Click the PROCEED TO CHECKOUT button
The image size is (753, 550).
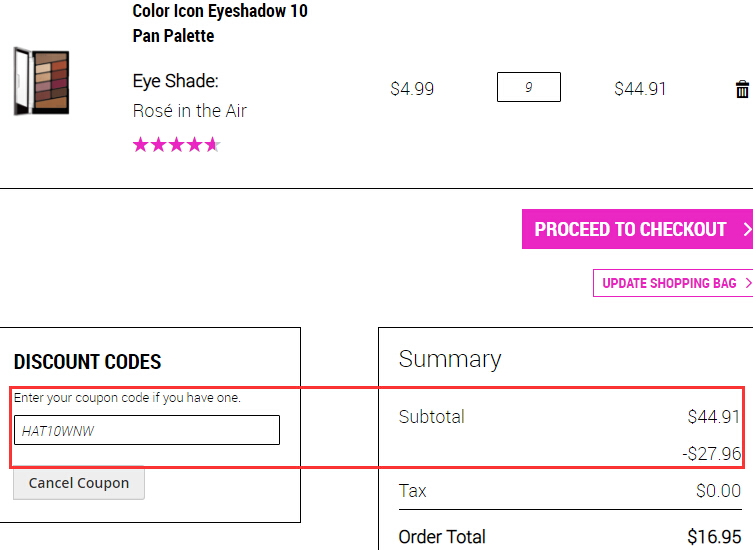pos(637,229)
